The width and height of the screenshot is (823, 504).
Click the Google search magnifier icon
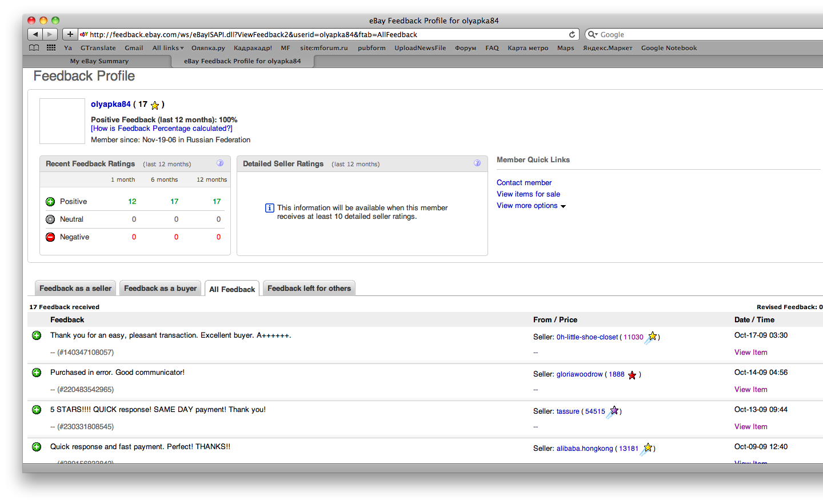coord(593,34)
